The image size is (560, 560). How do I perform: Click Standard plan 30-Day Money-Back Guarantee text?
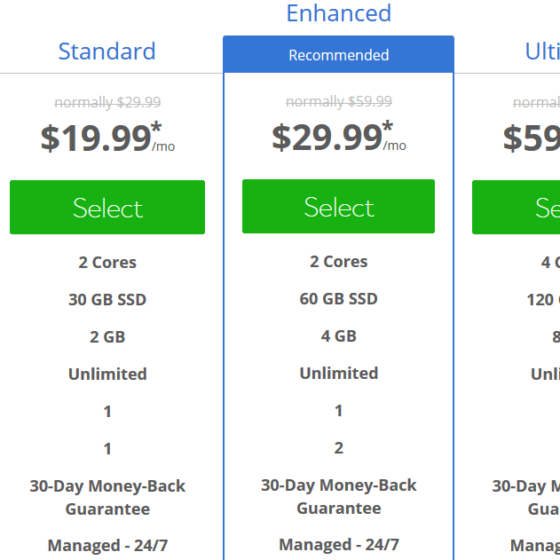(x=108, y=498)
